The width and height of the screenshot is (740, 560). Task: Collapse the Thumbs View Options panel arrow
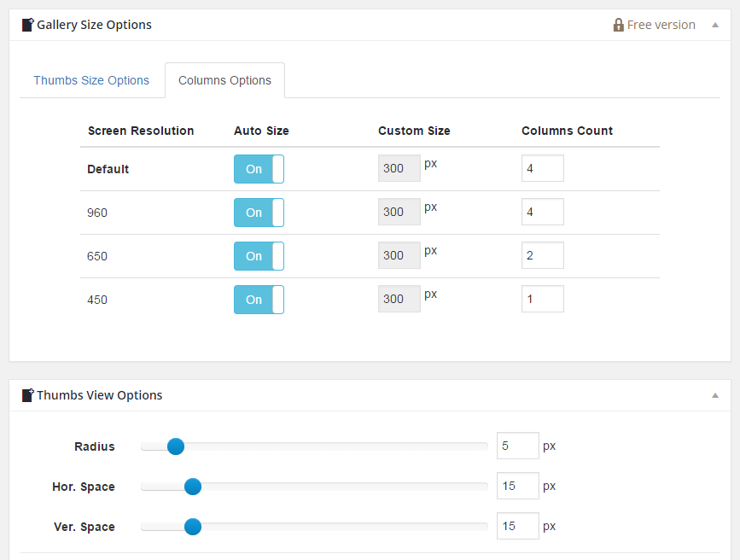[715, 394]
